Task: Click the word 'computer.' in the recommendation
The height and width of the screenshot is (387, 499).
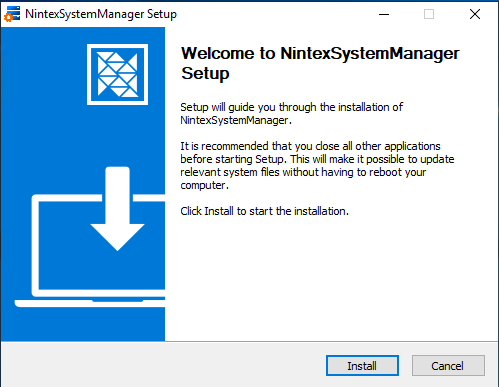Action: tap(204, 185)
